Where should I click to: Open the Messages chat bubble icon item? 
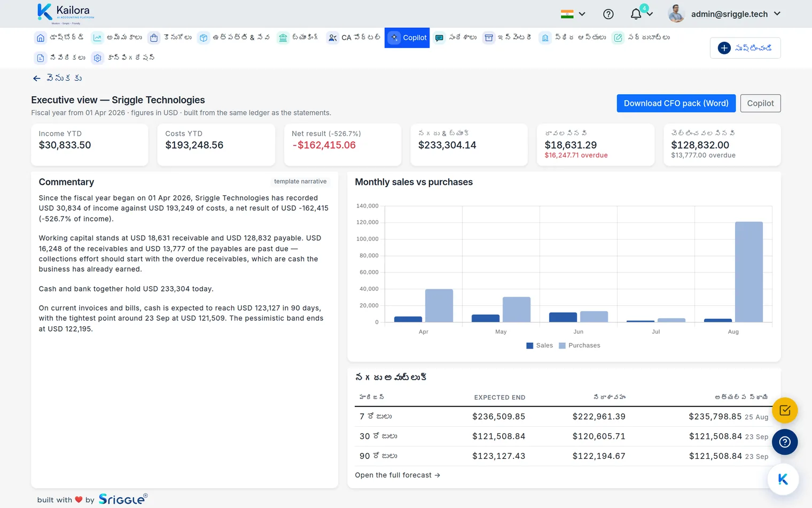tap(439, 38)
